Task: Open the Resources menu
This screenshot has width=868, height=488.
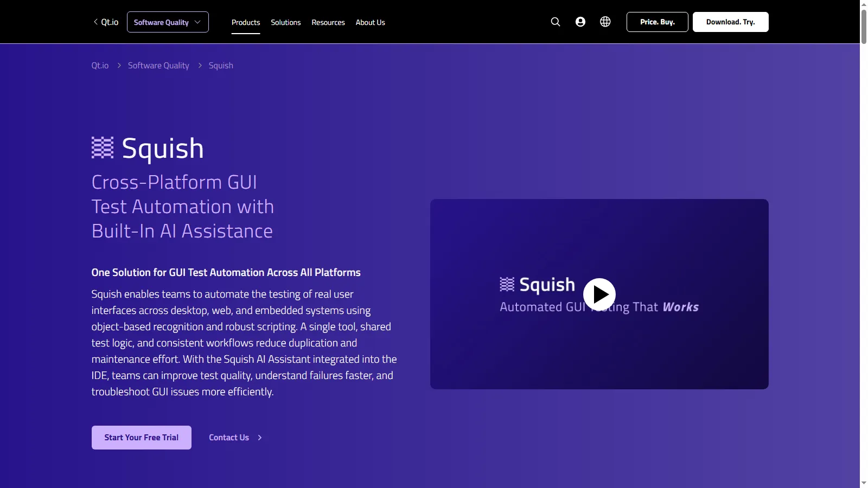Action: [x=328, y=22]
